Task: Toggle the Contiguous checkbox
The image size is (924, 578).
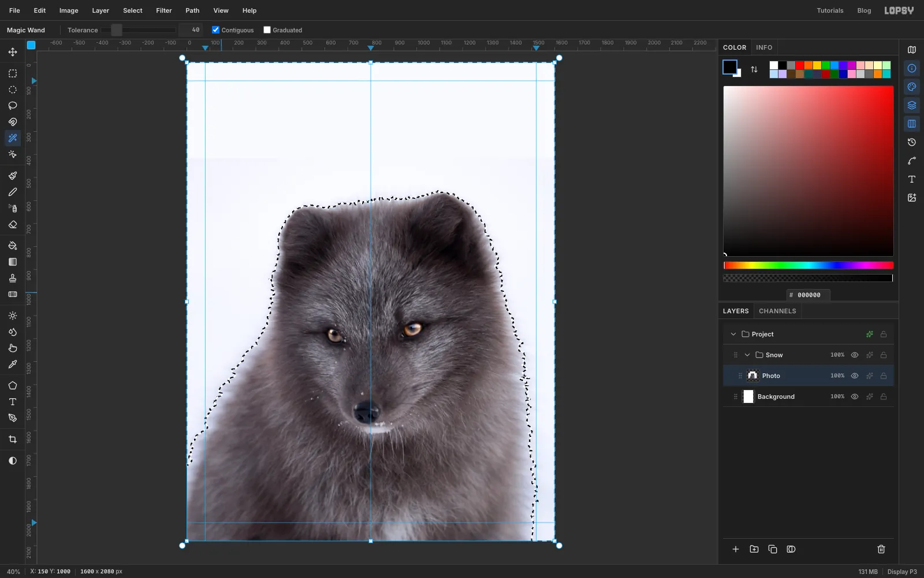Action: pyautogui.click(x=215, y=30)
